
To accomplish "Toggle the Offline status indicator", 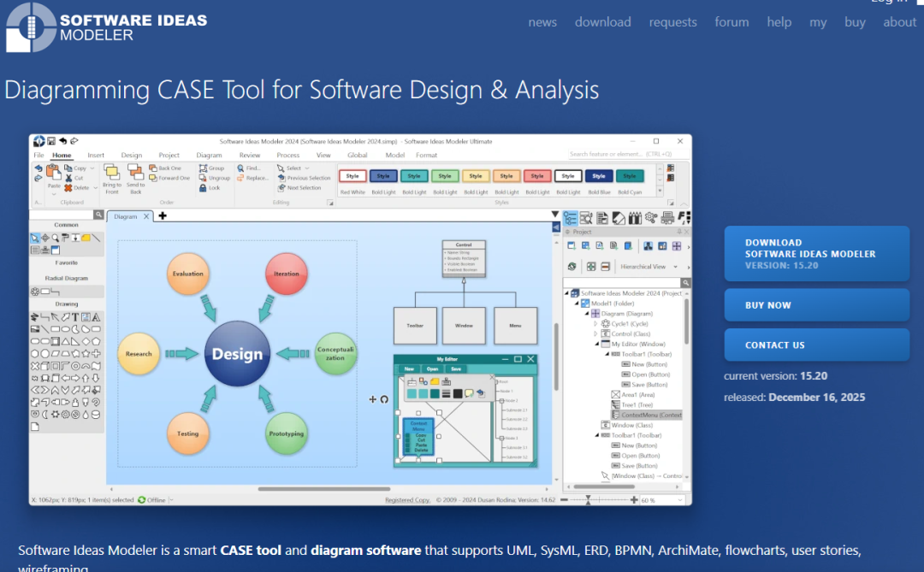I will coord(152,500).
